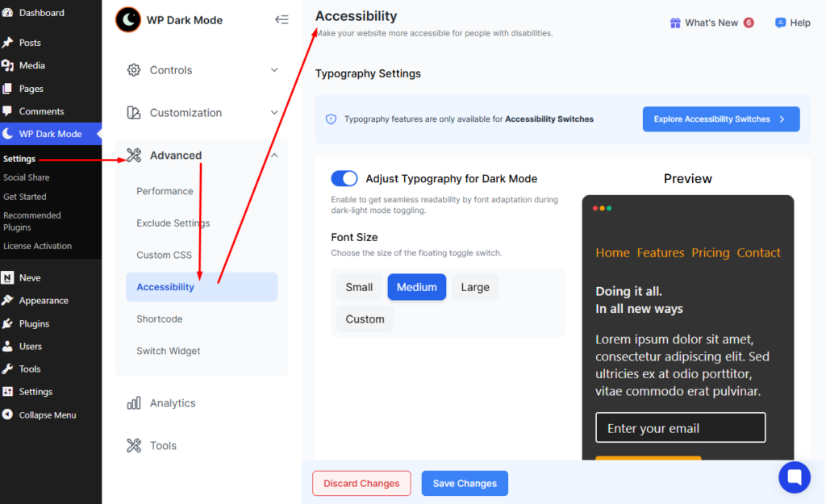826x504 pixels.
Task: Open the Switch Widget submenu item
Action: coord(169,352)
